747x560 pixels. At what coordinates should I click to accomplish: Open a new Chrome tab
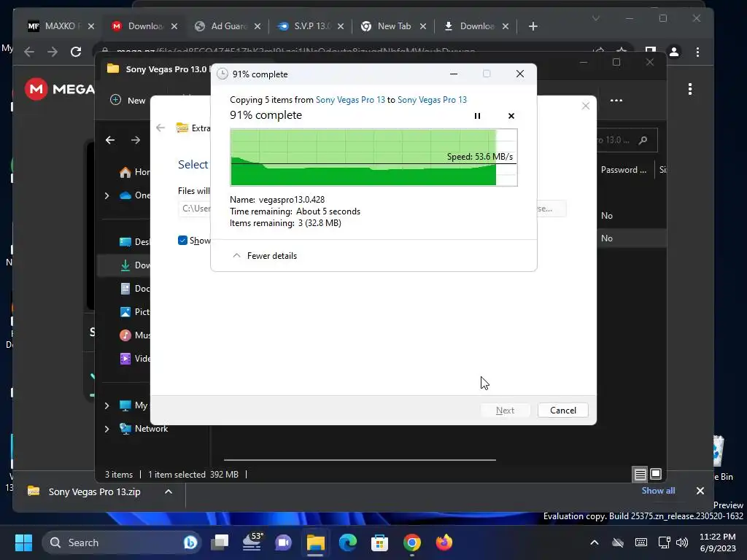(533, 26)
